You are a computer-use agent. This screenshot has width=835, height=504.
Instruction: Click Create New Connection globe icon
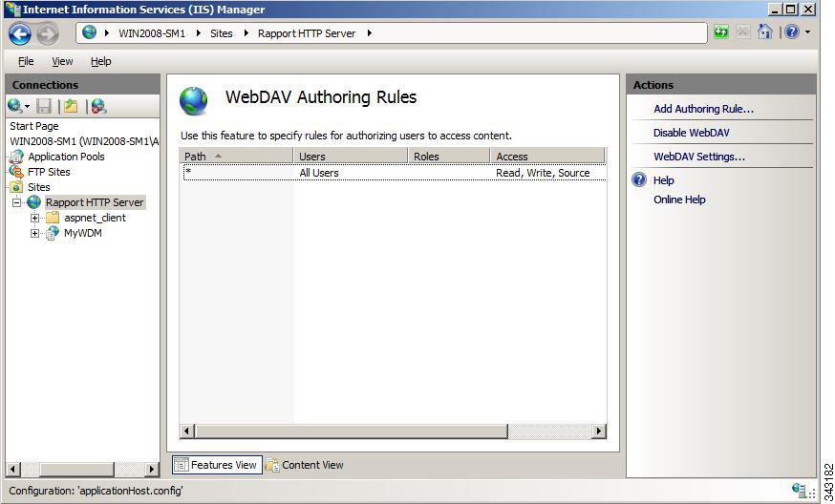[x=14, y=106]
